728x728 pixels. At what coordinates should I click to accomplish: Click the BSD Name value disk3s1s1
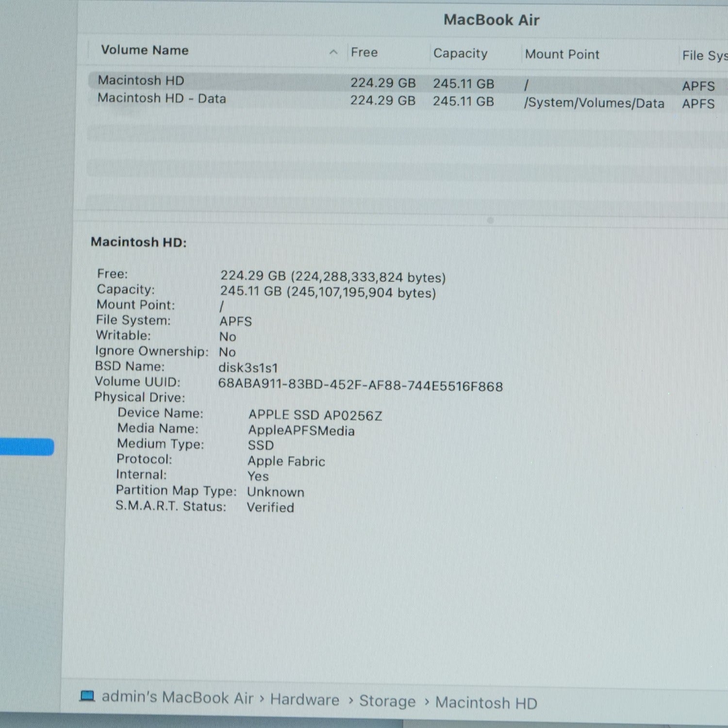[x=248, y=367]
